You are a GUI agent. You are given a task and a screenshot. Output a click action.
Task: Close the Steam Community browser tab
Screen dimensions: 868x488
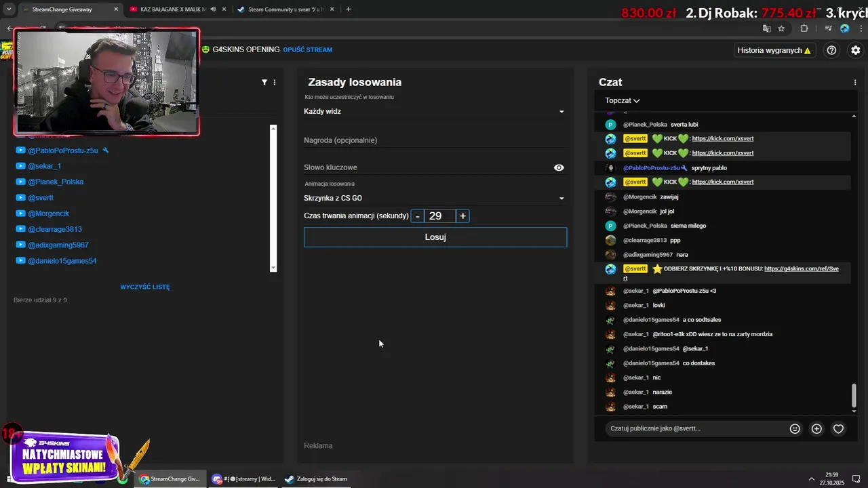pyautogui.click(x=333, y=9)
